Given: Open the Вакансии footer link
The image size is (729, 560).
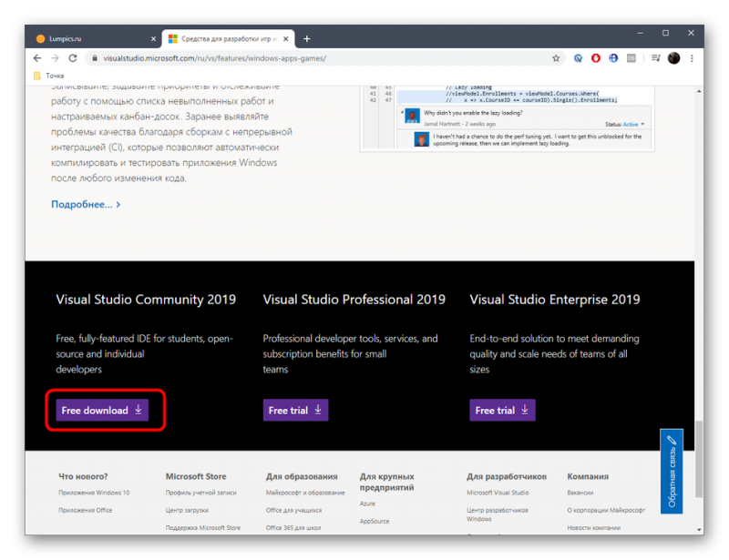Looking at the screenshot, I should 580,493.
